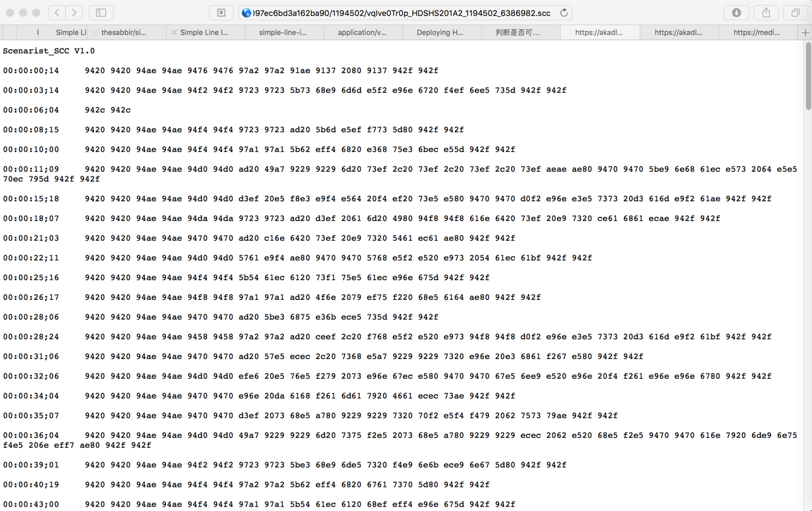Click the Scenarist_SCC V1.0 header text
Screen dimensions: 812x511
coord(49,51)
